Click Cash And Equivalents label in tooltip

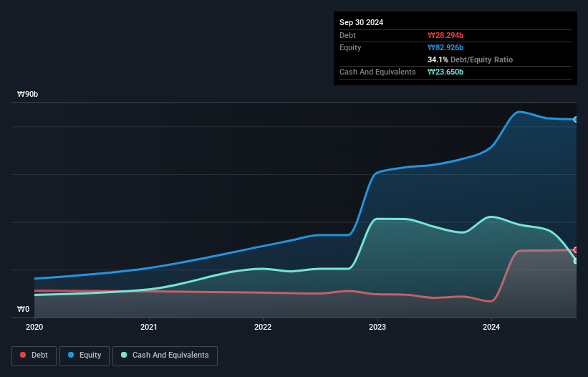tap(377, 72)
